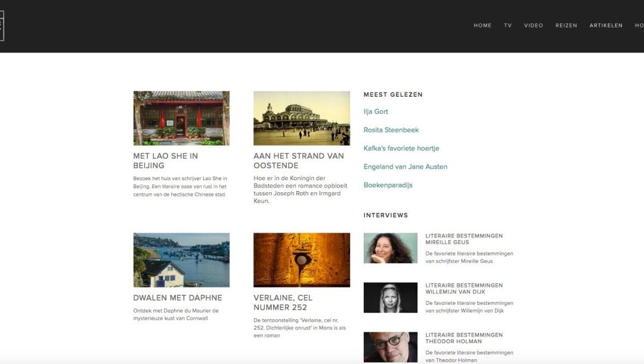Click the site logo in header

(2, 26)
